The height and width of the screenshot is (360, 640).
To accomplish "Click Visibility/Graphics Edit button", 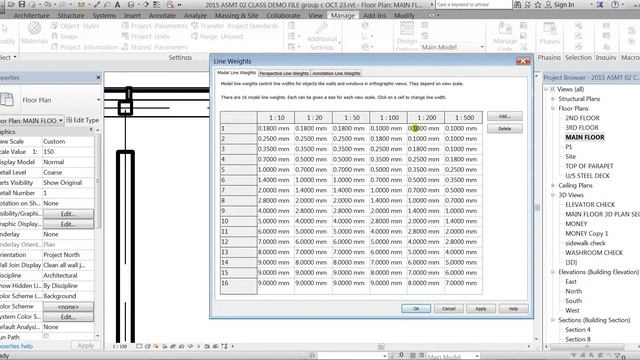I will pyautogui.click(x=68, y=213).
